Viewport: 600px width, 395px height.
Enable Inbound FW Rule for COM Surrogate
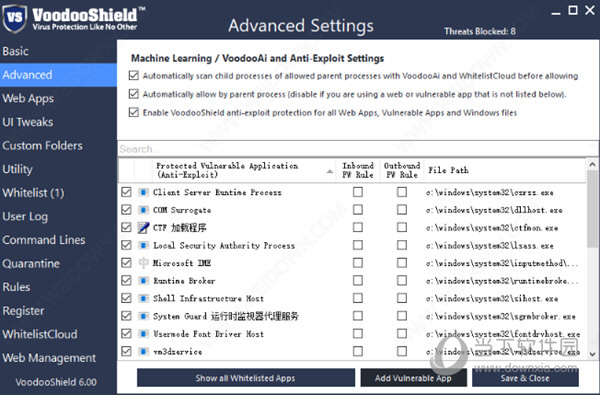click(x=358, y=210)
